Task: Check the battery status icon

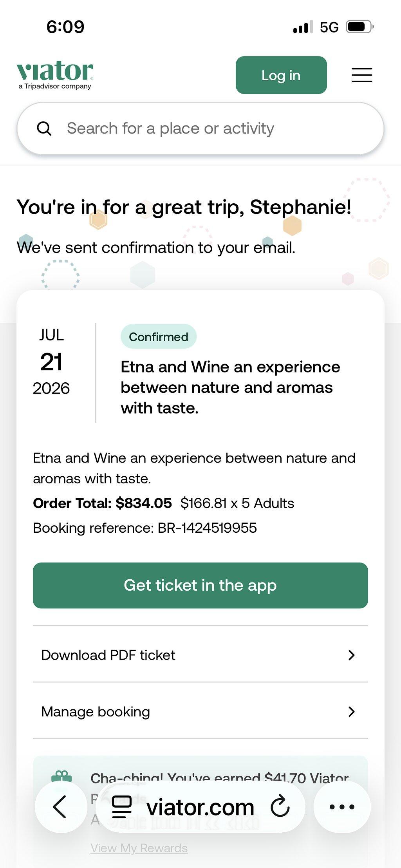Action: pyautogui.click(x=360, y=27)
